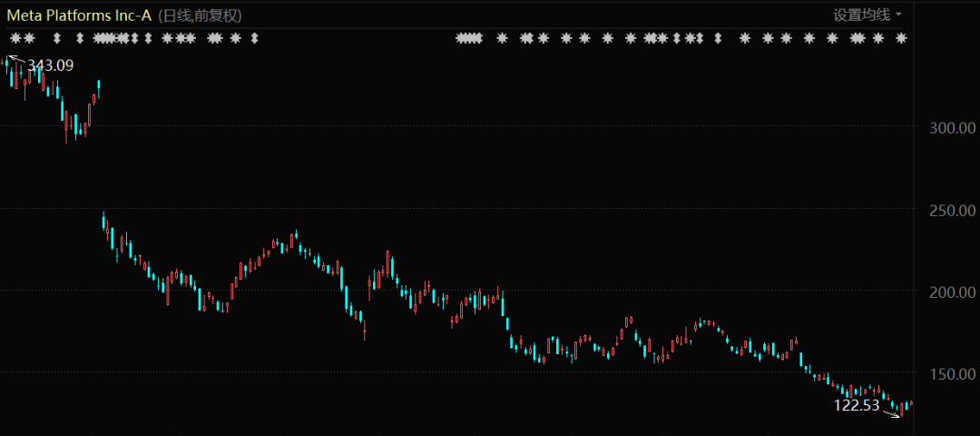
Task: Click the first candlestick after the gap down
Action: click(104, 222)
